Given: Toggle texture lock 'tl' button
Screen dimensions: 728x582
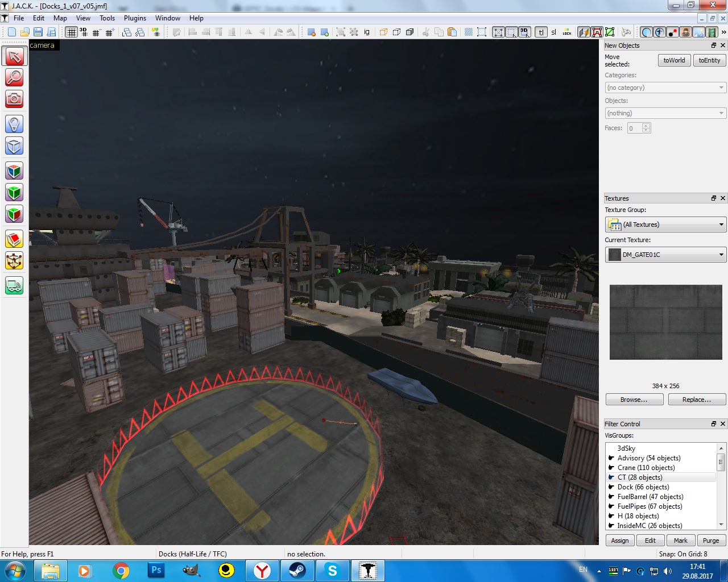Looking at the screenshot, I should tap(541, 32).
